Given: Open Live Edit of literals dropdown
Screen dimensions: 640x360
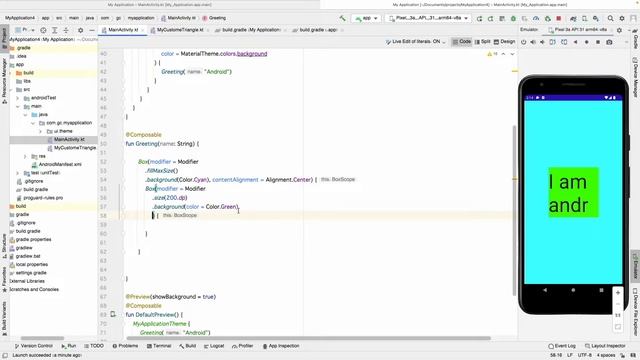Looking at the screenshot, I should [x=415, y=42].
